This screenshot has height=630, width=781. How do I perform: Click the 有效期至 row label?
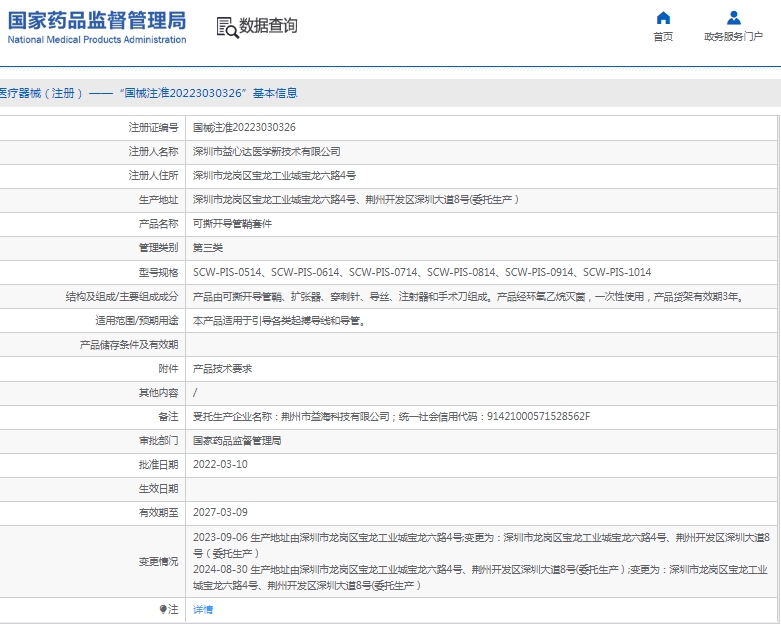[x=158, y=512]
